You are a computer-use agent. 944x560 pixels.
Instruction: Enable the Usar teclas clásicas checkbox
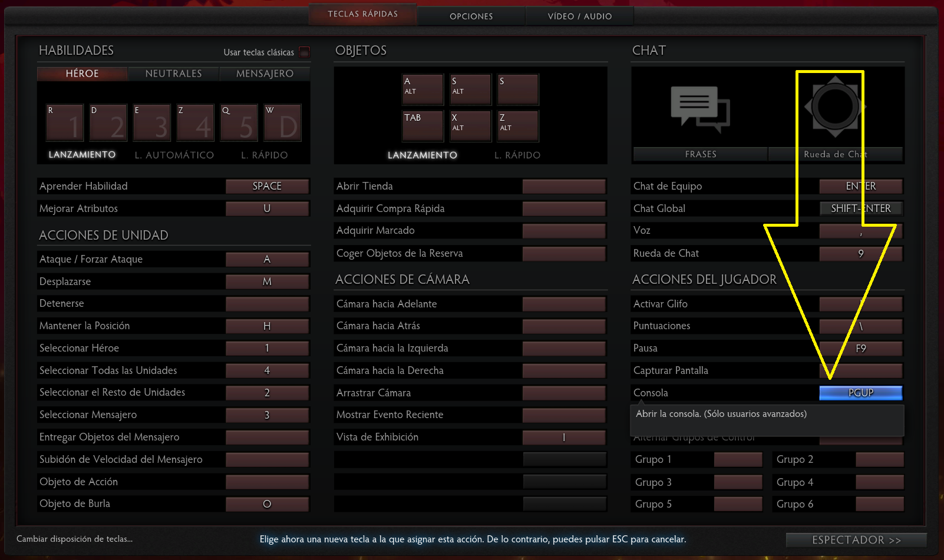coord(304,52)
